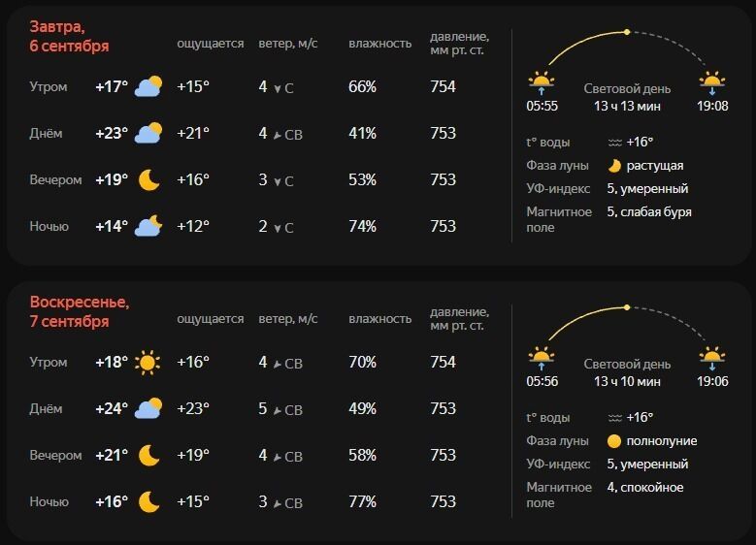
Task: Click the sunrise icon above 05:55
Action: (x=542, y=81)
